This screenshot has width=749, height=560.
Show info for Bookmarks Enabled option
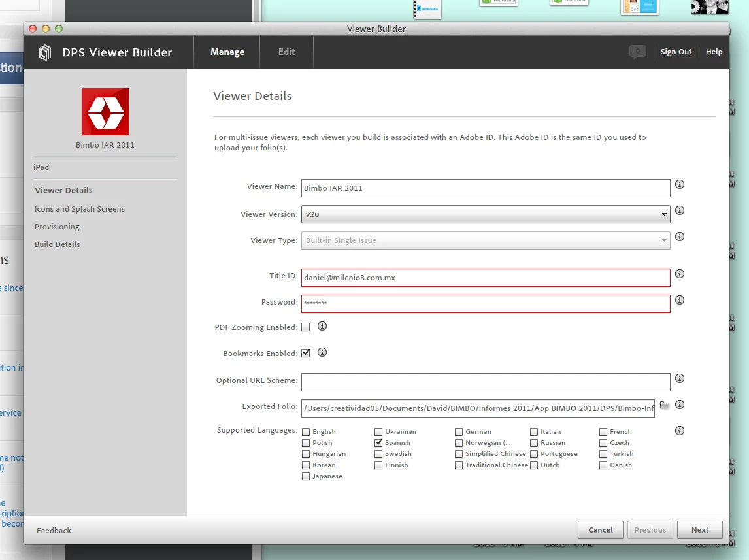(322, 352)
